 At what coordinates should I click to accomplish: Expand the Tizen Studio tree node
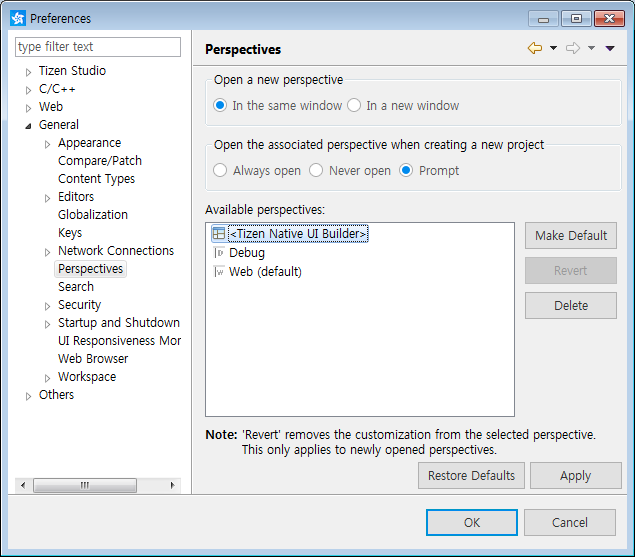(x=28, y=72)
